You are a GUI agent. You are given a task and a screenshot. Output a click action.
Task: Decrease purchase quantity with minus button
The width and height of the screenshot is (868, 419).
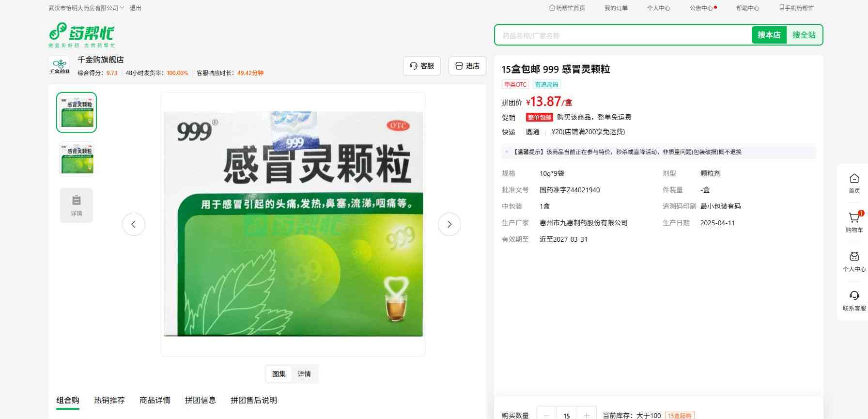547,415
